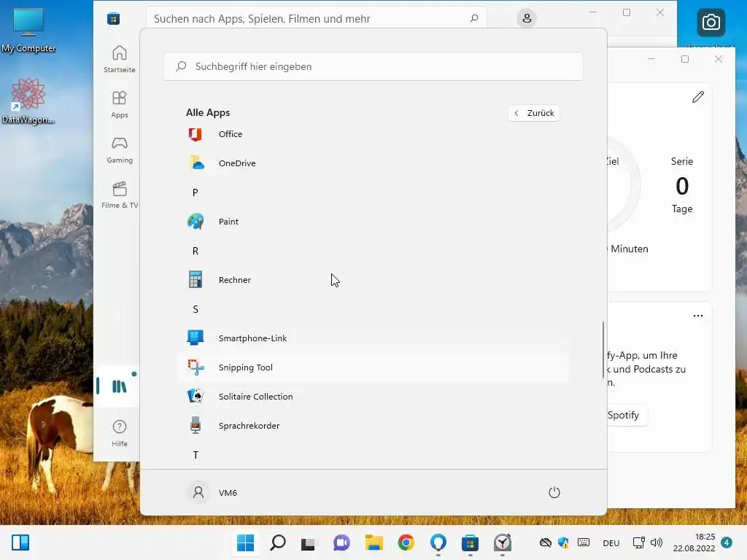Viewport: 747px width, 560px height.
Task: Maximize the clock app window
Action: pos(685,59)
